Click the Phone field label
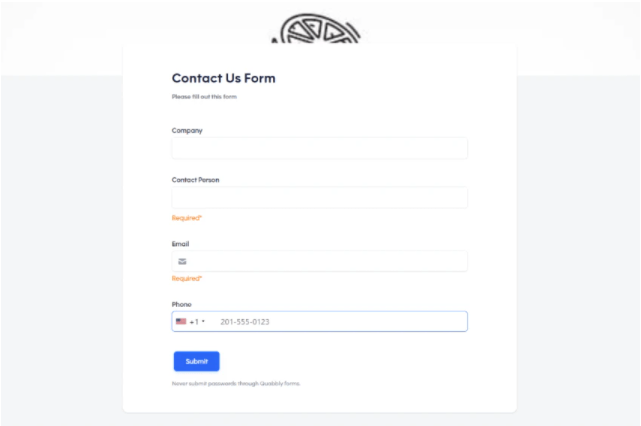The image size is (641, 426). point(181,304)
